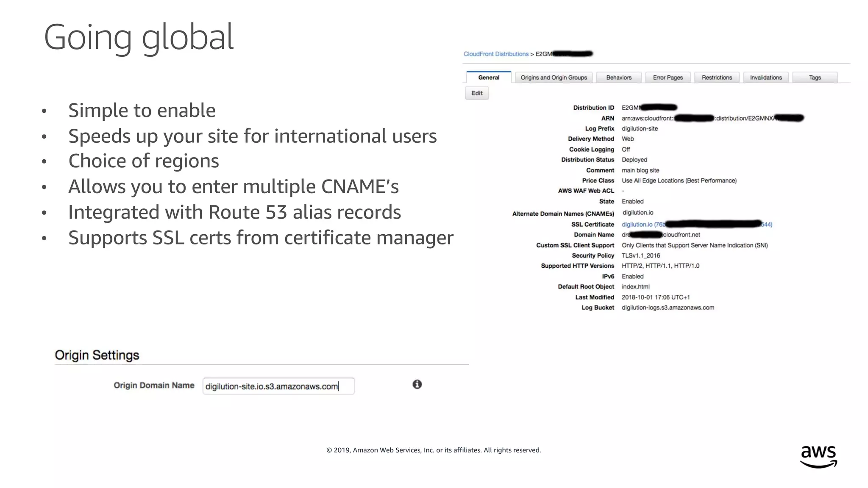
Task: Open the Behaviors tab
Action: pos(619,78)
